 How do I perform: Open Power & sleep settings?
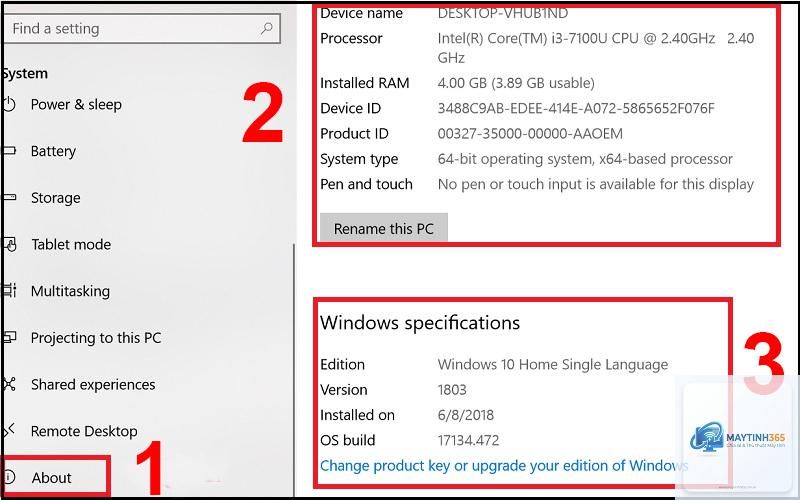click(x=76, y=105)
